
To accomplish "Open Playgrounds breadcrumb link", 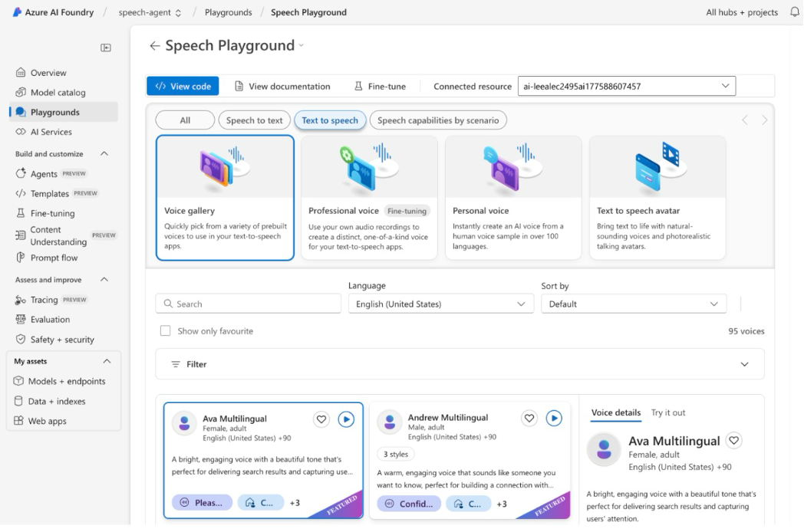I will (228, 12).
